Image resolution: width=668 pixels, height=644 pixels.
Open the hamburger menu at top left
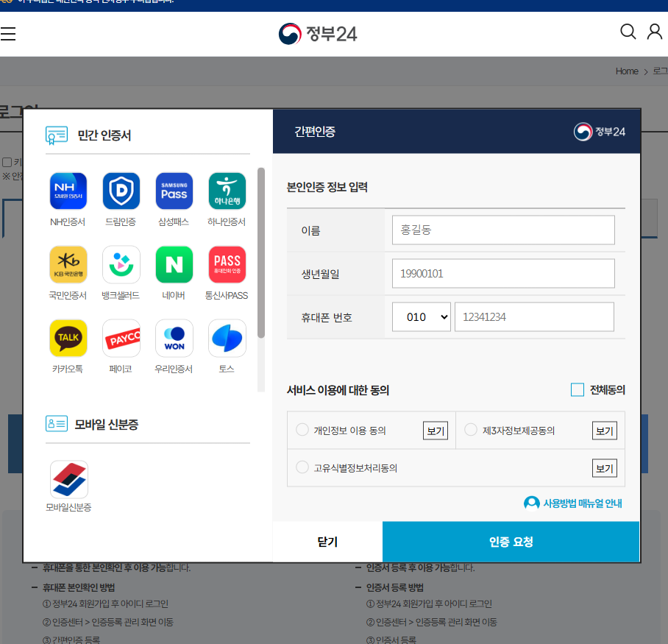pos(8,32)
